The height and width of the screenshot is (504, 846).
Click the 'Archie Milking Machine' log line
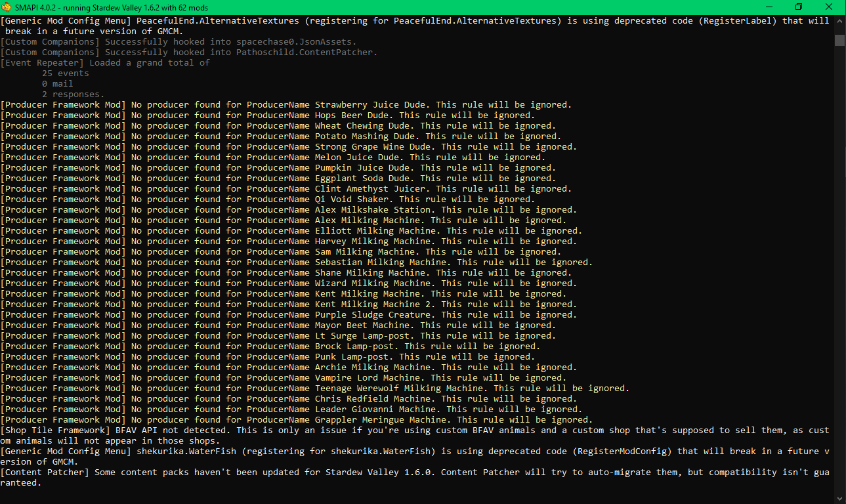pos(289,367)
